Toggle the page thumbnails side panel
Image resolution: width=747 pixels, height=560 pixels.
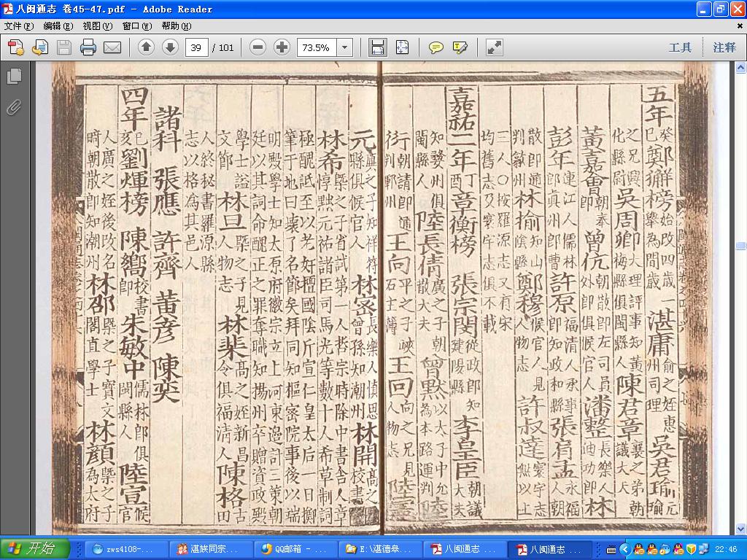[15, 76]
